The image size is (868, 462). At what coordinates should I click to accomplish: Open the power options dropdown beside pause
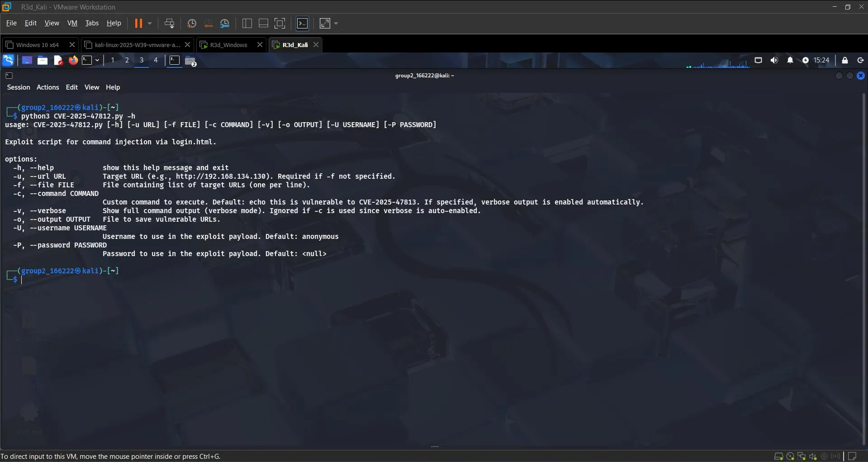(150, 23)
